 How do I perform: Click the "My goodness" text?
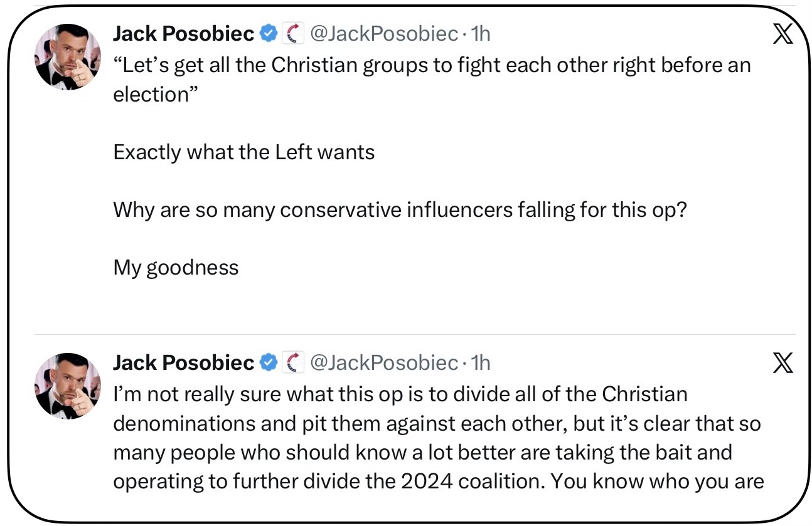(176, 268)
